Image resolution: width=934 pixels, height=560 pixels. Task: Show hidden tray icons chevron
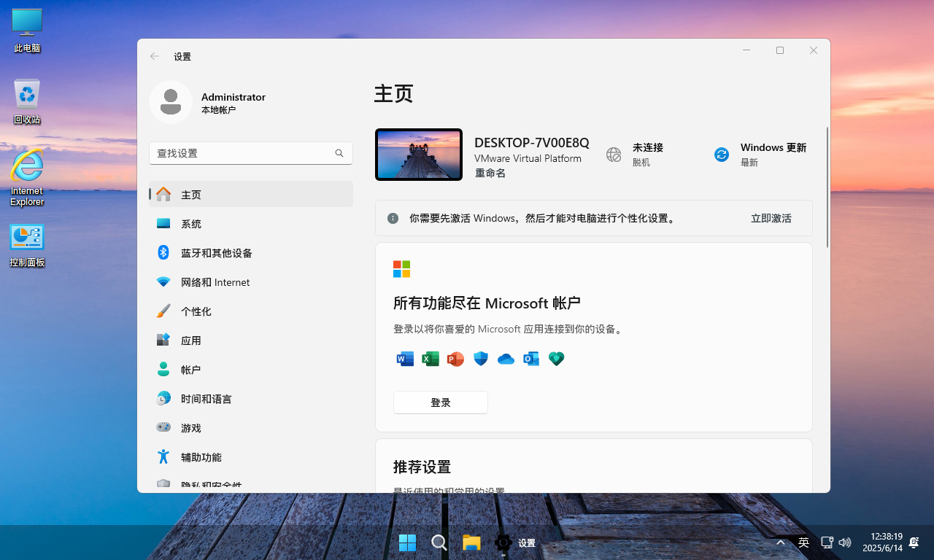tap(781, 542)
